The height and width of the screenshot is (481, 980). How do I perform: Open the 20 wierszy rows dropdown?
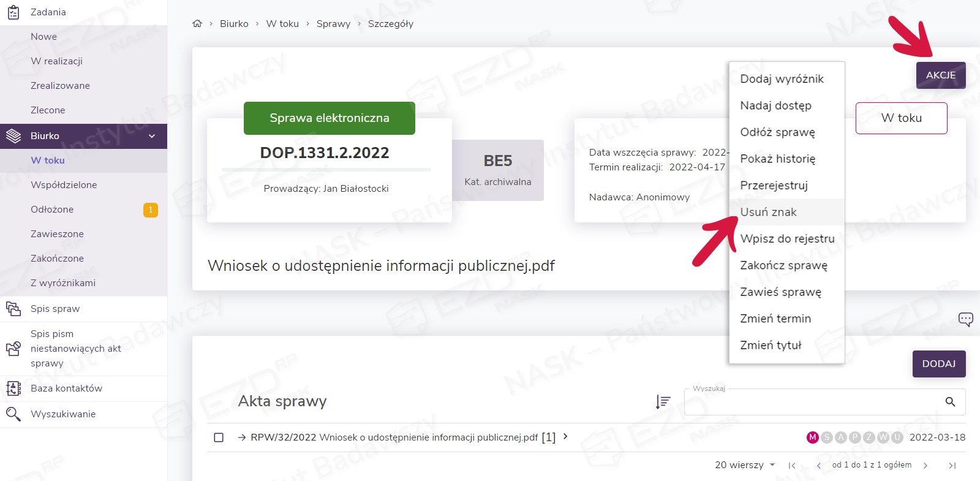coord(745,465)
